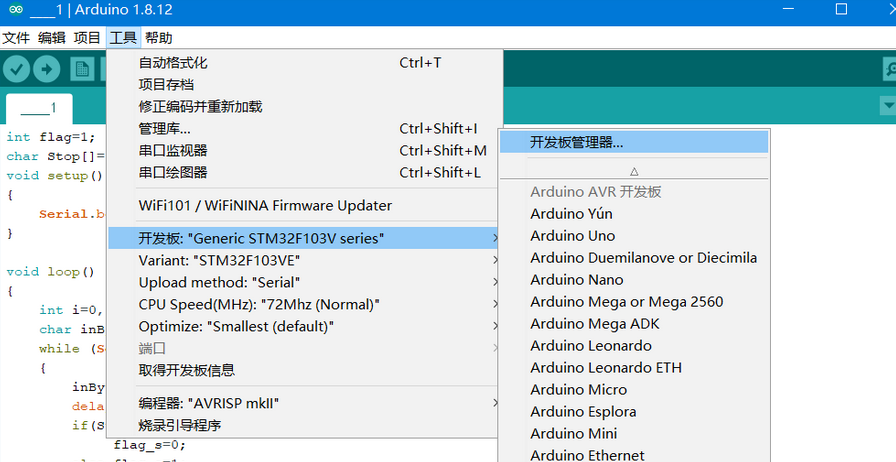Select Arduino Leonardo ETH board

pyautogui.click(x=634, y=367)
